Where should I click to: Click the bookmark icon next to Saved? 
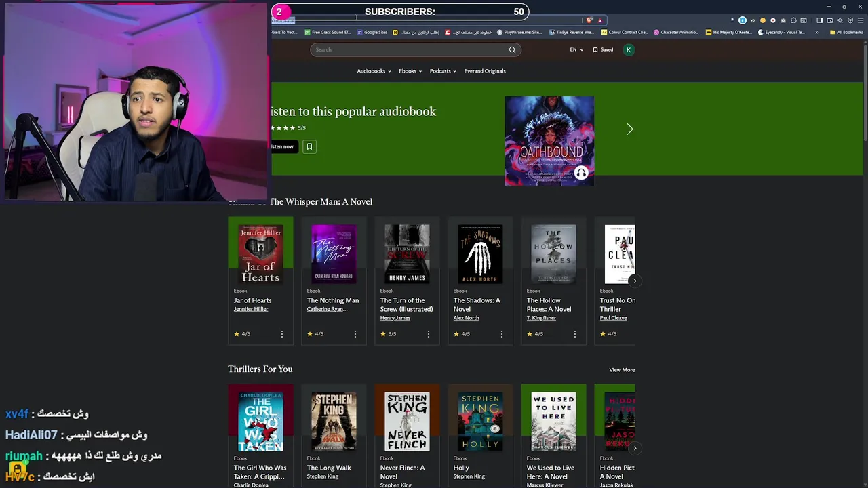pyautogui.click(x=595, y=49)
